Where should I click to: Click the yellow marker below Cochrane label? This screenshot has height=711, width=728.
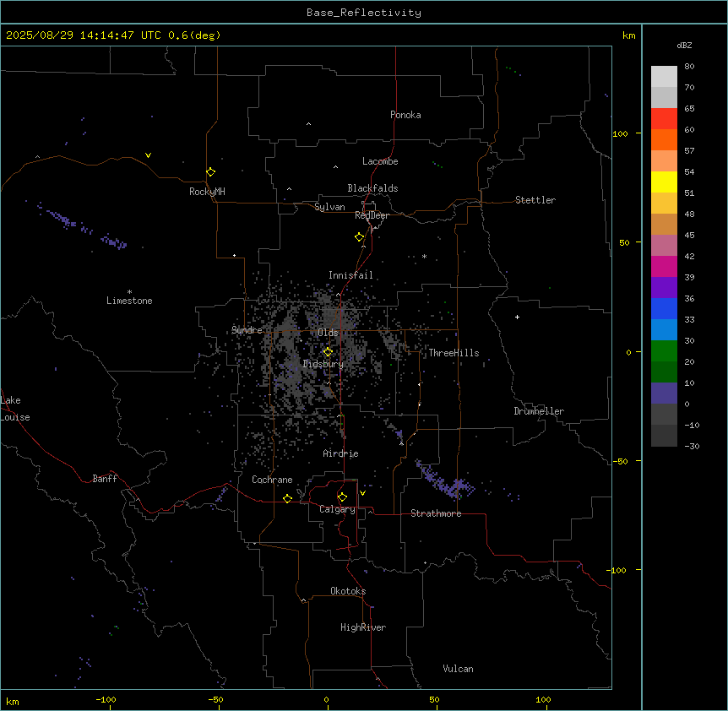287,498
